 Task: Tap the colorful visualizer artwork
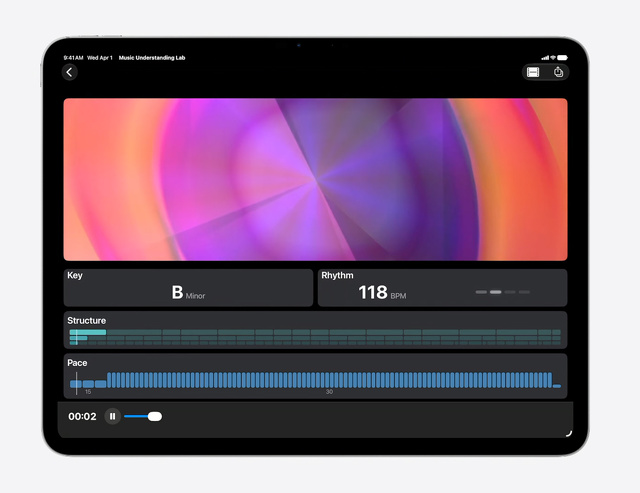316,180
